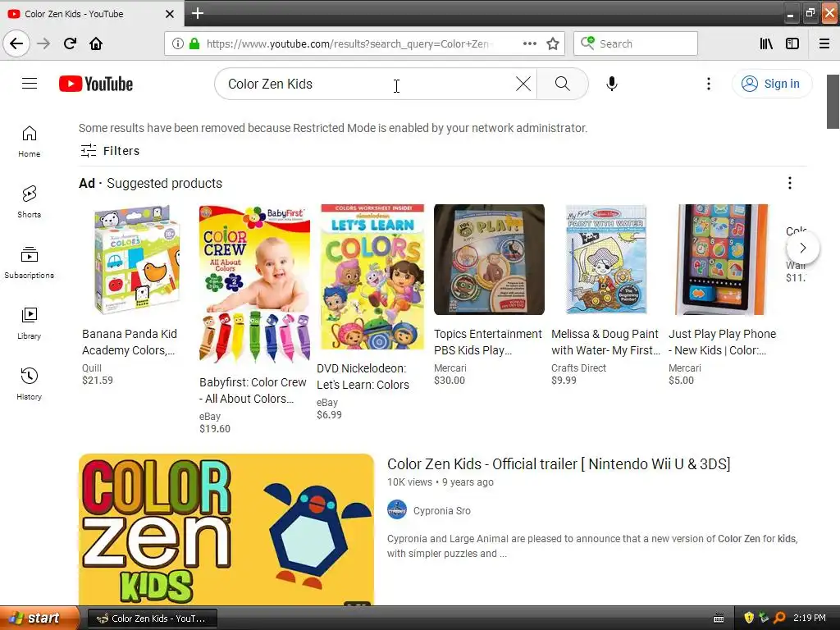Open YouTube settings three-dot menu

click(708, 84)
